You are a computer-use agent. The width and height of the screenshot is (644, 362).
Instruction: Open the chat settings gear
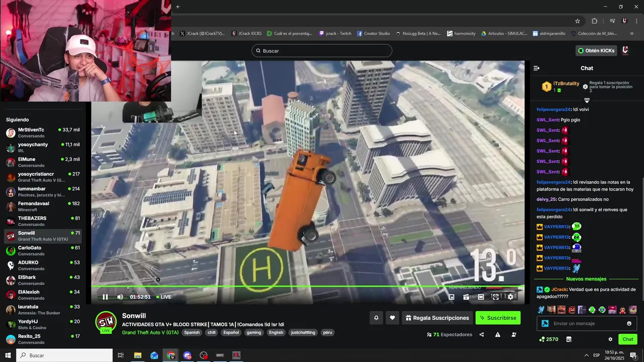(610, 339)
